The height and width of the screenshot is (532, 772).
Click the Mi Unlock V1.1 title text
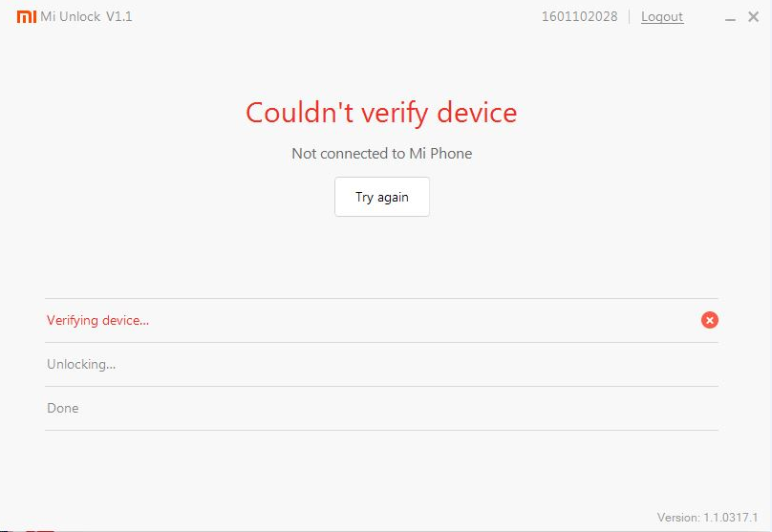86,17
